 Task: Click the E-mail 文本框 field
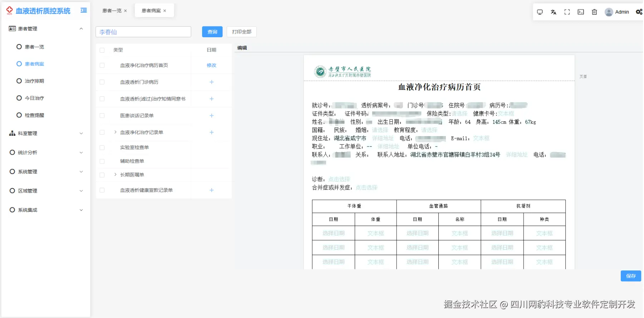[x=481, y=138]
